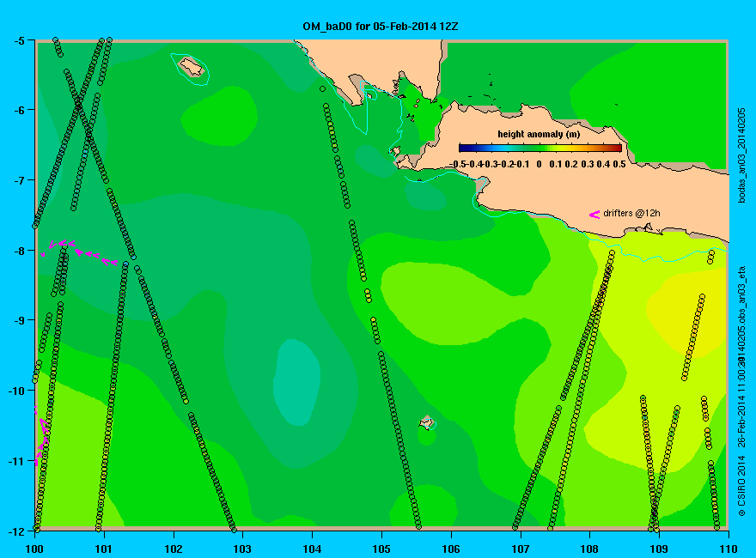This screenshot has height=558, width=756.
Task: Click the x-axis label 103
Action: pyautogui.click(x=242, y=549)
